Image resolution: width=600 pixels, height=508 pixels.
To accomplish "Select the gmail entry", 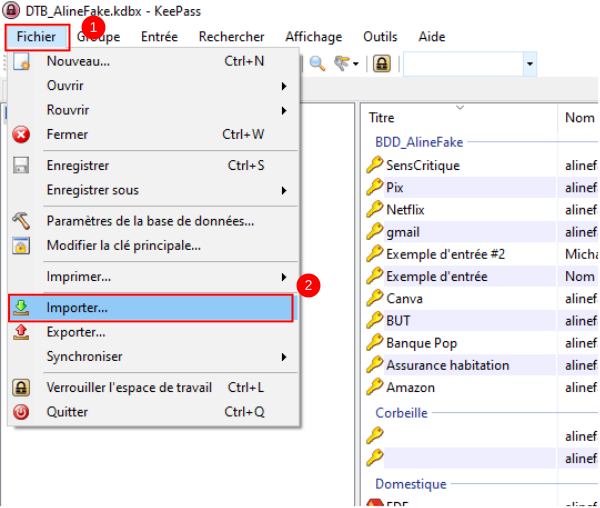I will [x=403, y=232].
